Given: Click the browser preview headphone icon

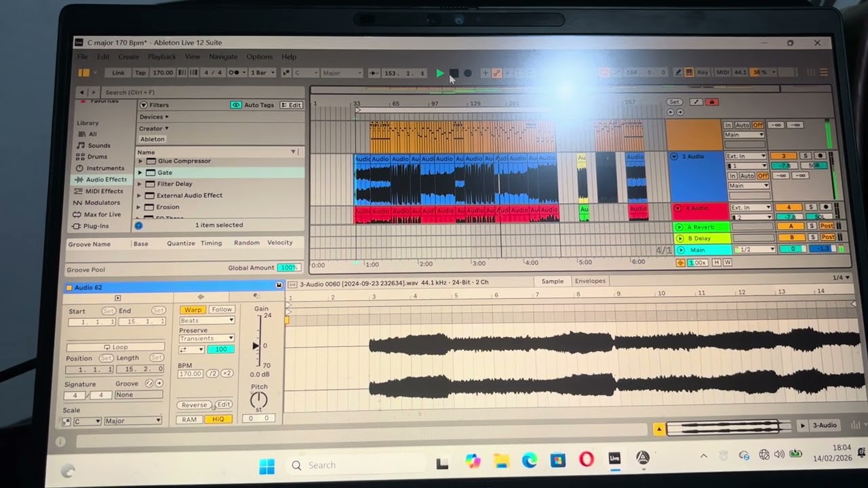Looking at the screenshot, I should 138,226.
